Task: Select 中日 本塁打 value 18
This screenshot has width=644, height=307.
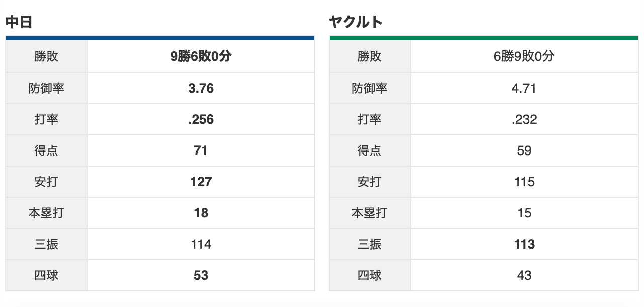Action: pyautogui.click(x=201, y=213)
